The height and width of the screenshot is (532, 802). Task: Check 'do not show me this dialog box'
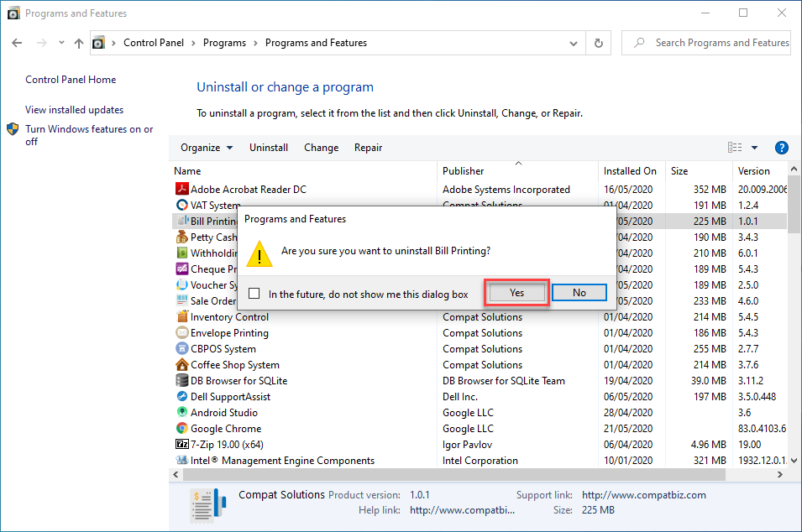click(x=254, y=294)
